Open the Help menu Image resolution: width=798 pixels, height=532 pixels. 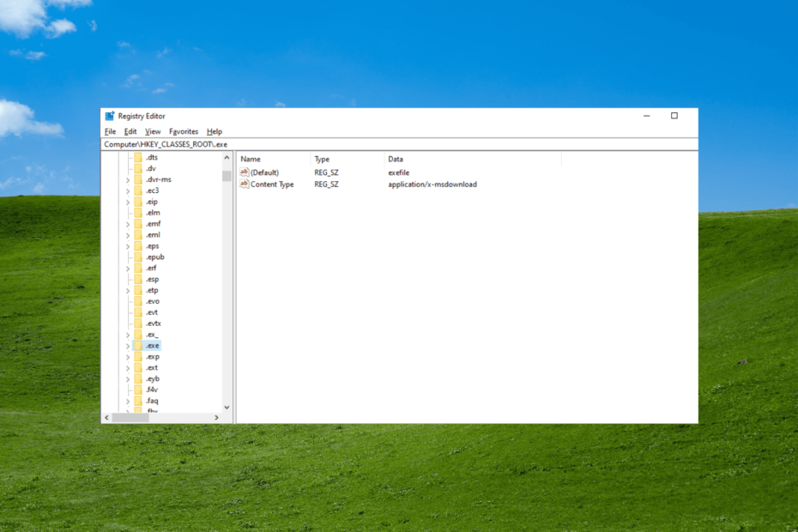pyautogui.click(x=214, y=130)
